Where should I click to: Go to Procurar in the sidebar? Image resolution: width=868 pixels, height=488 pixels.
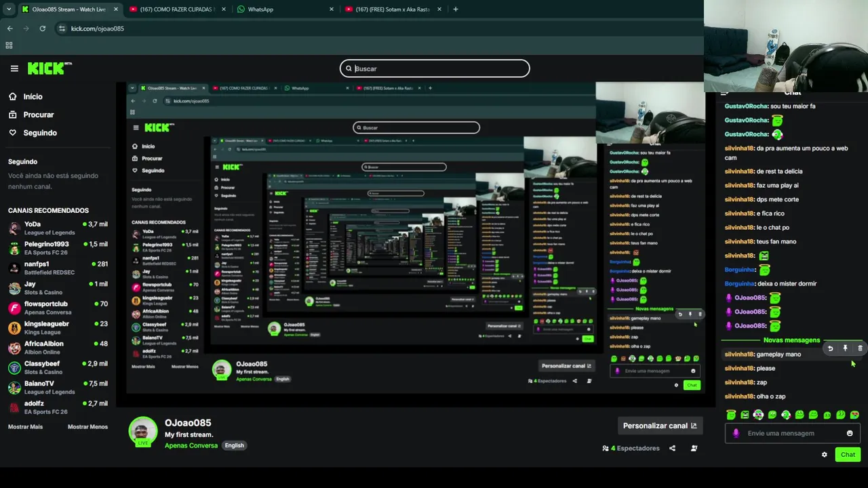tap(39, 115)
